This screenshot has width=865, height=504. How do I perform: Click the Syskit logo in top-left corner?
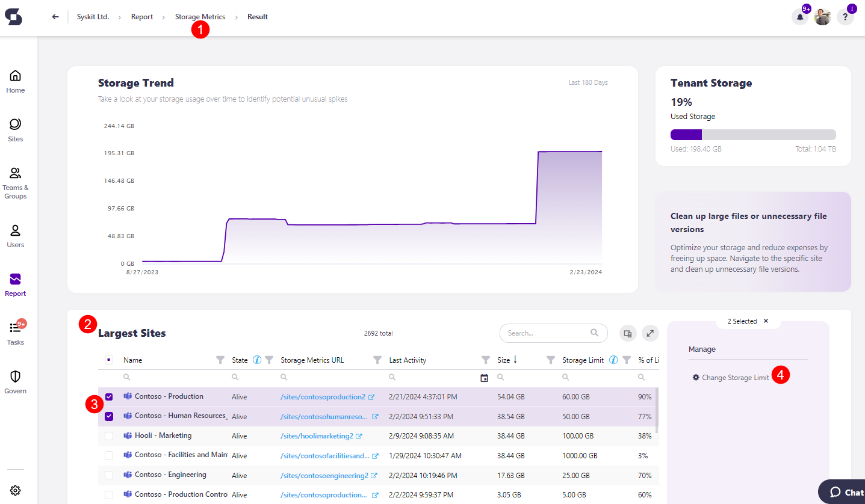[13, 17]
